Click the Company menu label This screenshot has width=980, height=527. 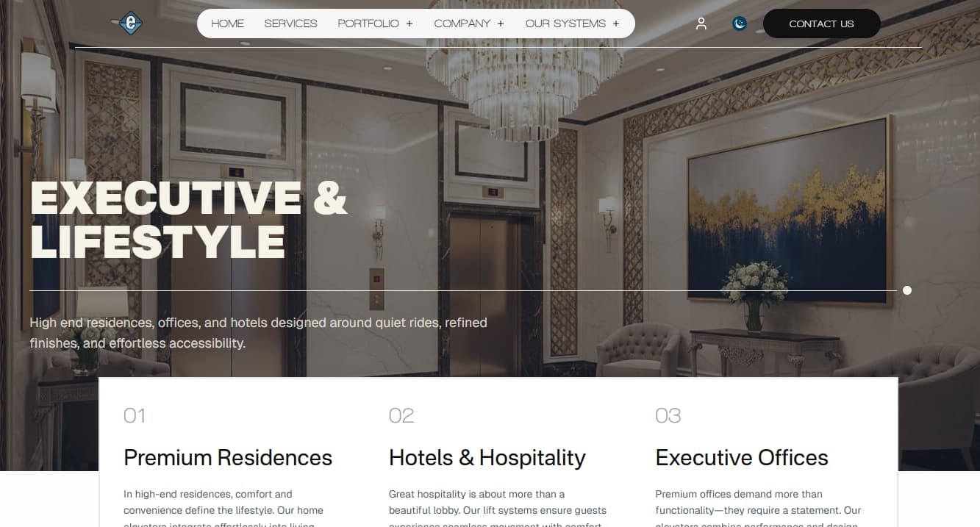pyautogui.click(x=462, y=24)
